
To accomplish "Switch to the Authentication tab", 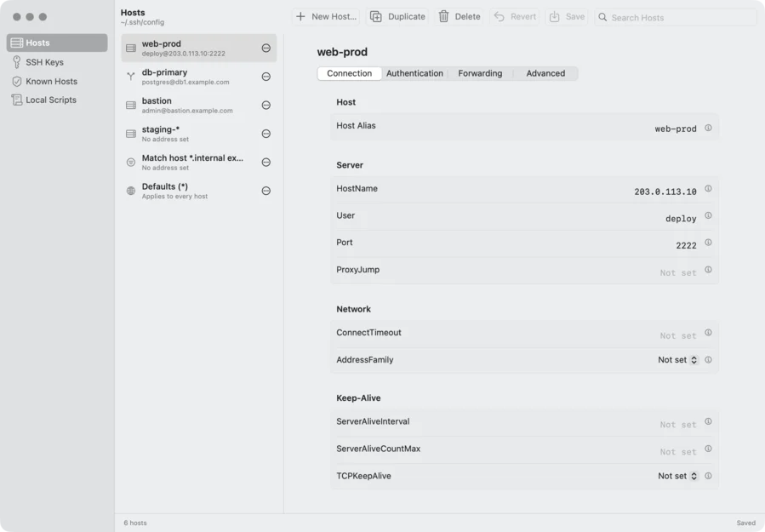I will coord(414,73).
